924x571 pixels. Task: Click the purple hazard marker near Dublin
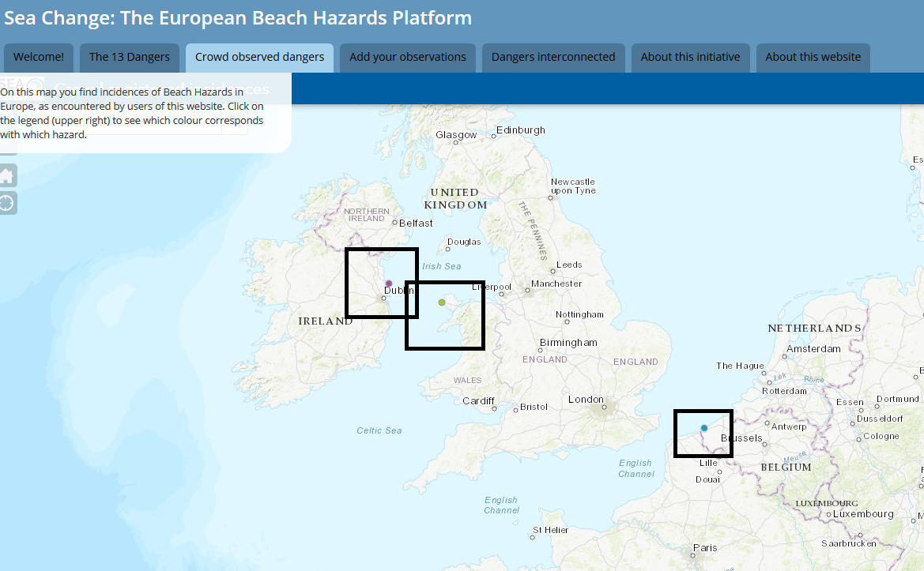tap(388, 284)
